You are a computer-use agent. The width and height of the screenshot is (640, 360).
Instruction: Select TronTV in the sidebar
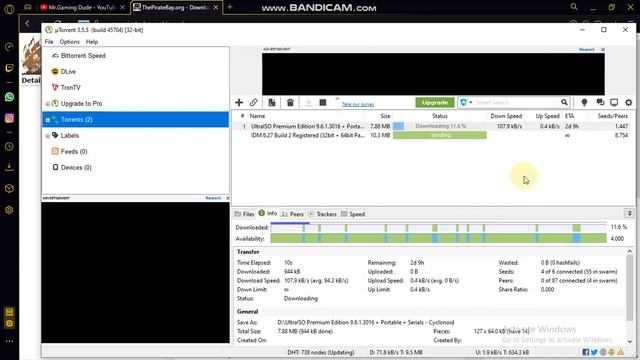tap(70, 87)
